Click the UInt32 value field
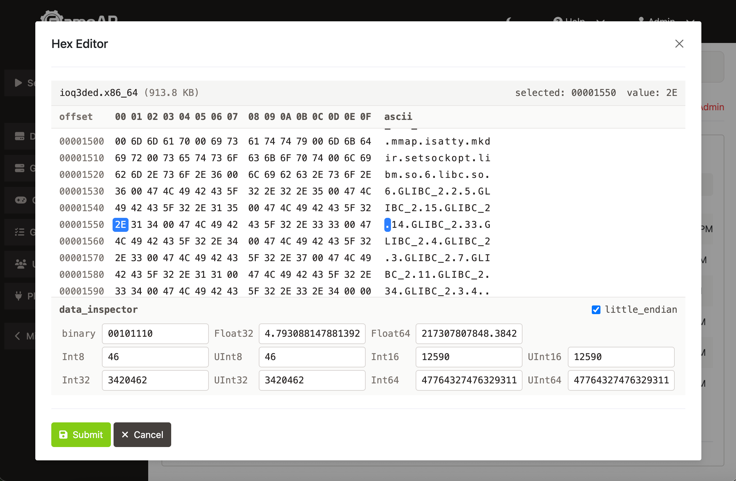The image size is (736, 481). tap(312, 380)
